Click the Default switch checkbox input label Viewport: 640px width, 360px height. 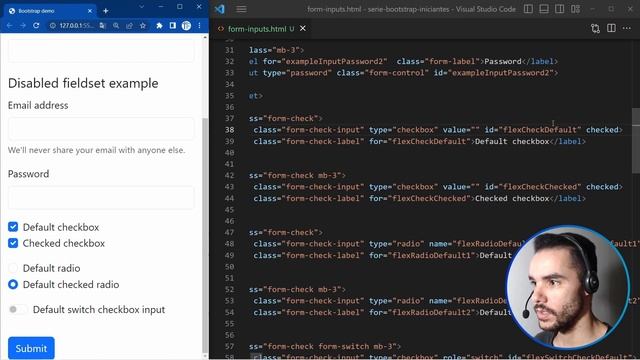click(x=99, y=309)
